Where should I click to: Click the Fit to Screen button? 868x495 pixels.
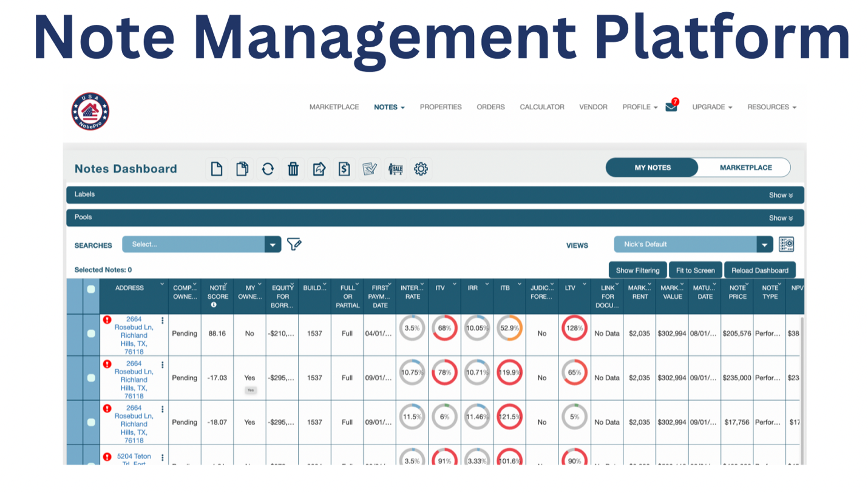(695, 270)
